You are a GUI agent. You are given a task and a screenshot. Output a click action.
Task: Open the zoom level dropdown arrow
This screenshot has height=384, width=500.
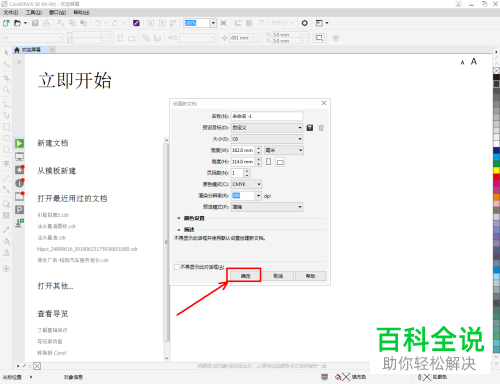[213, 23]
